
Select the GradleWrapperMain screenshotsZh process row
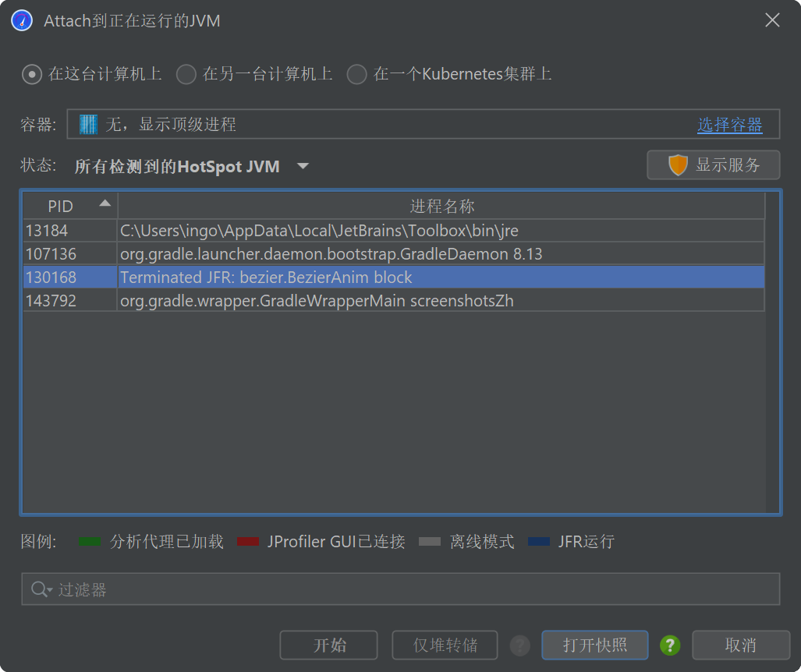tap(394, 301)
